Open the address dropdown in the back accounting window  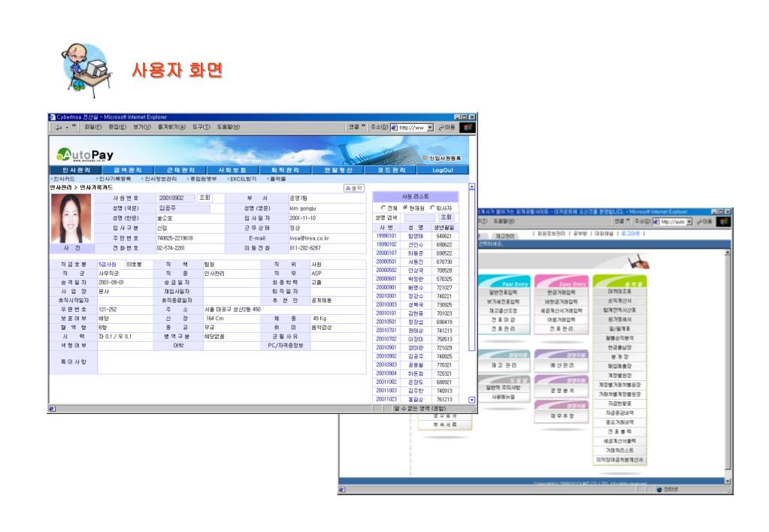pyautogui.click(x=689, y=222)
